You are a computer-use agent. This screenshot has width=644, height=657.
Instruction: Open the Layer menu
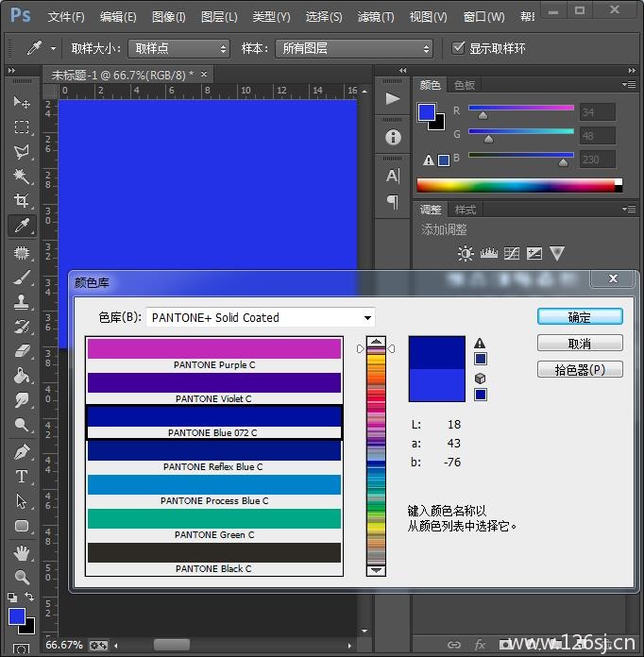point(219,17)
